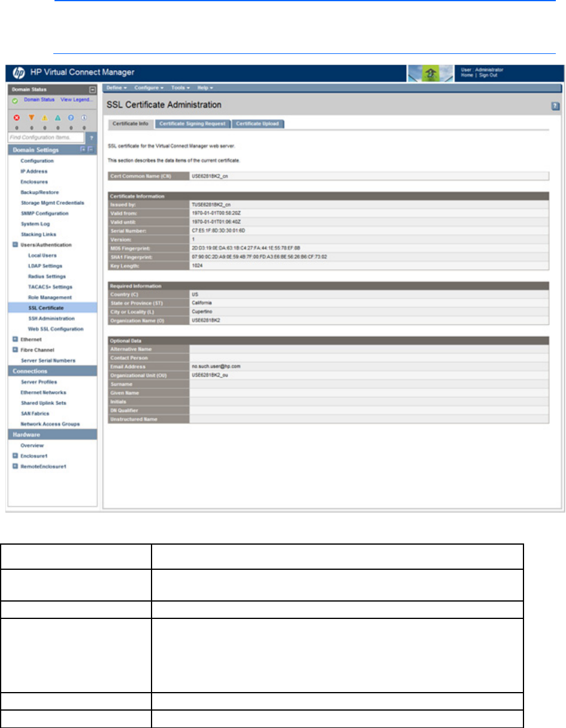This screenshot has width=566, height=728.
Task: Open Storage Mgmt Credentials
Action: point(53,203)
